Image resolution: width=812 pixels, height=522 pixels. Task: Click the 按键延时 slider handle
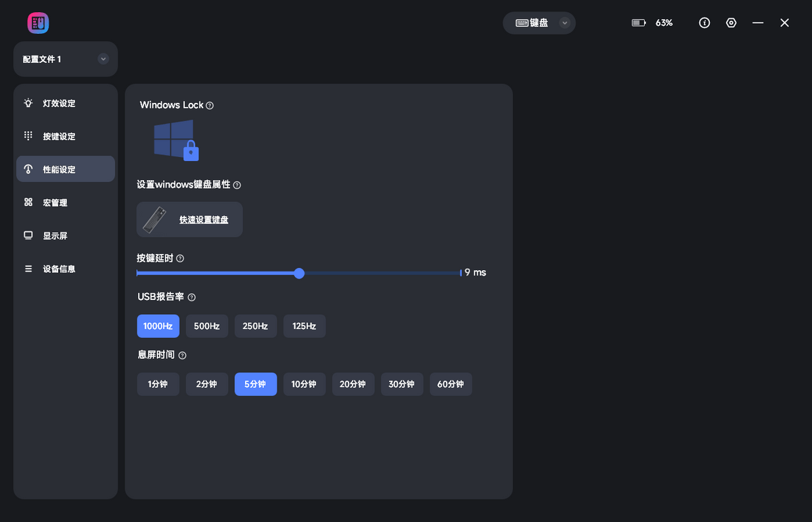pyautogui.click(x=299, y=273)
